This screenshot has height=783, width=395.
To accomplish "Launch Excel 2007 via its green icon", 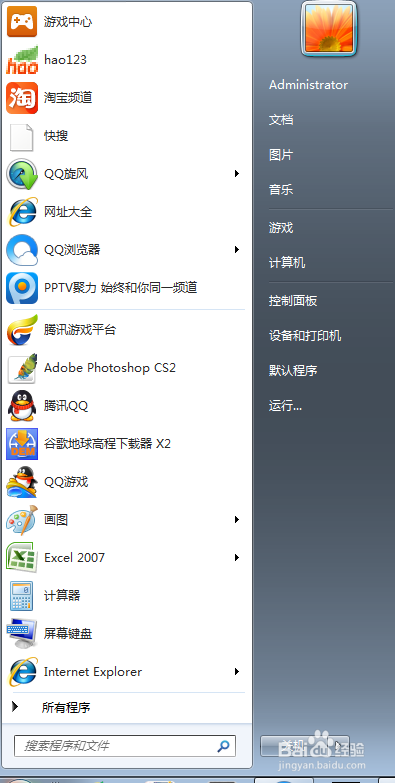I will pos(22,557).
